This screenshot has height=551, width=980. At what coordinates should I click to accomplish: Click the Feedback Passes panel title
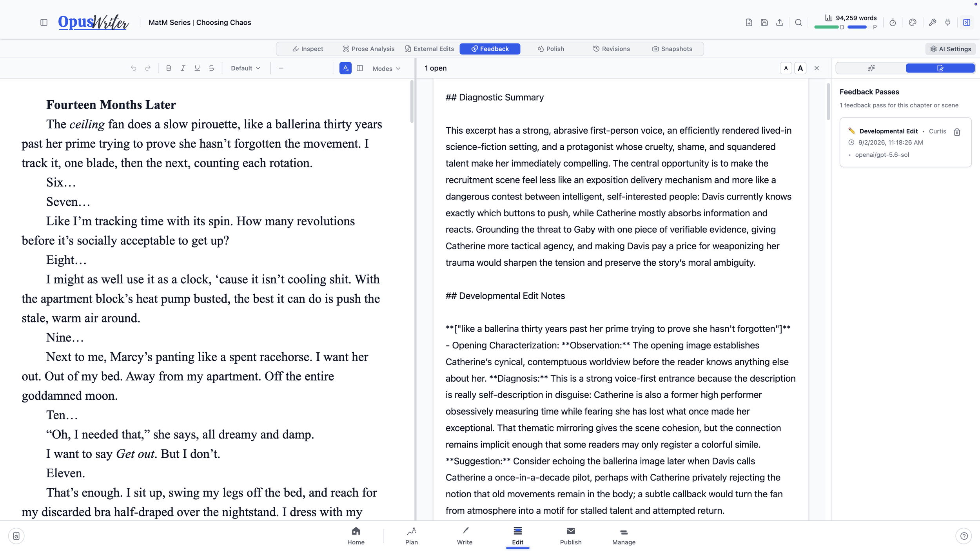pos(869,92)
